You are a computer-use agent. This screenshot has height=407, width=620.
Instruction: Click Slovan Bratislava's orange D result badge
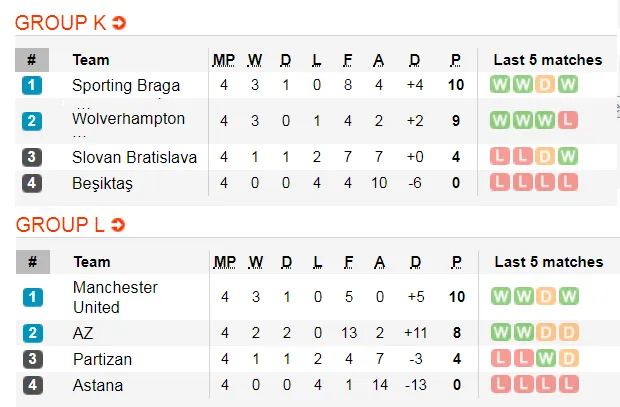click(x=545, y=156)
